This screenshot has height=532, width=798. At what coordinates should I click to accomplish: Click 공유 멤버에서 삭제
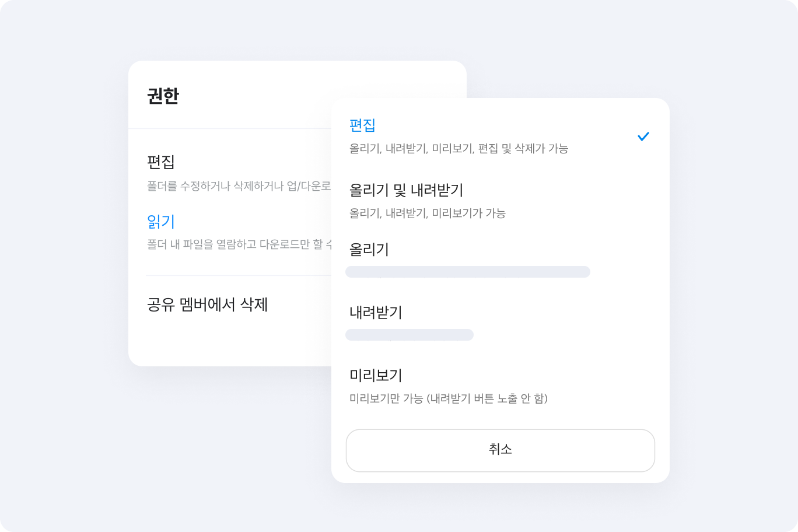pos(207,304)
